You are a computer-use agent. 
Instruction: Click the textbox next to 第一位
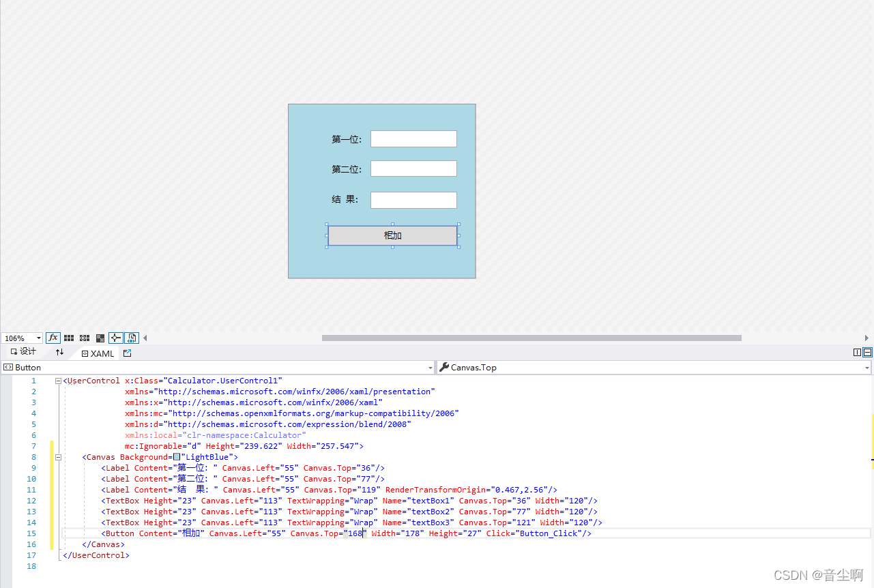413,138
